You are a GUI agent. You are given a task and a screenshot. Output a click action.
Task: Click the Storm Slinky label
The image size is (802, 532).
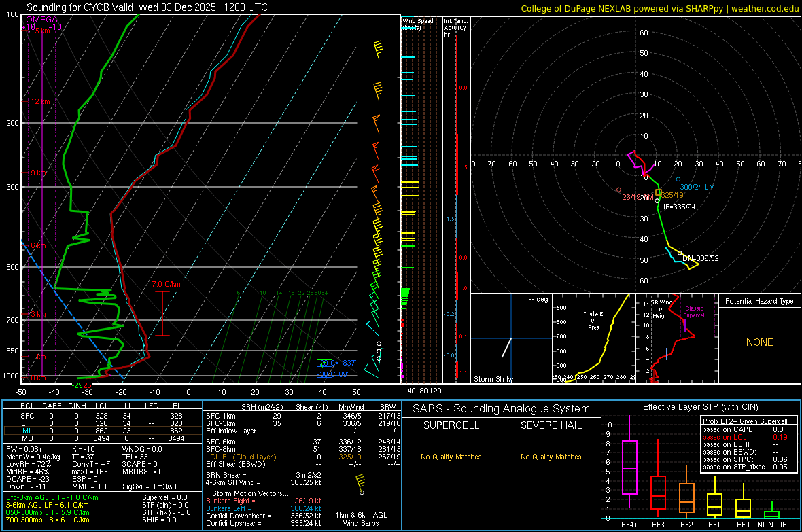tap(493, 379)
